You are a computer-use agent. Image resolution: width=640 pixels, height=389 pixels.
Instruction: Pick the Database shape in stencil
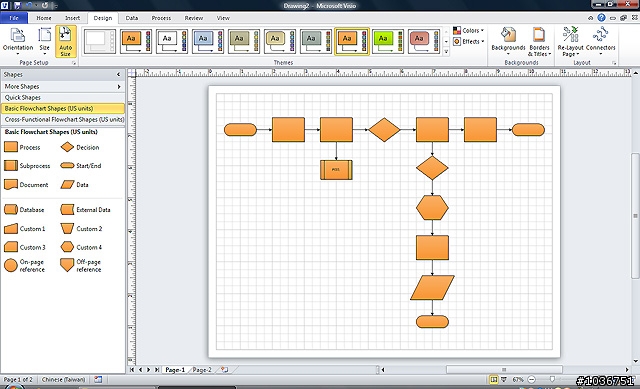coord(24,210)
